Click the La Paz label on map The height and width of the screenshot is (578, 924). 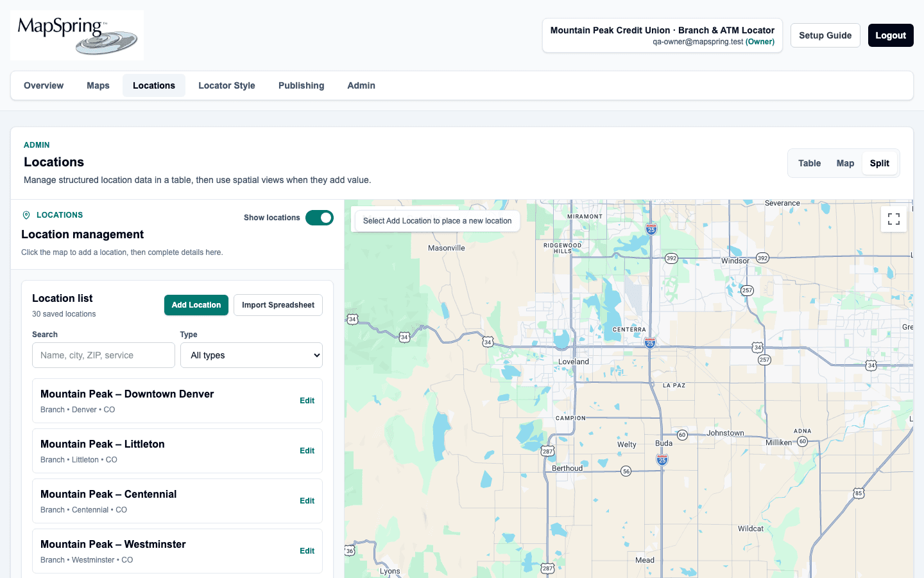click(674, 385)
